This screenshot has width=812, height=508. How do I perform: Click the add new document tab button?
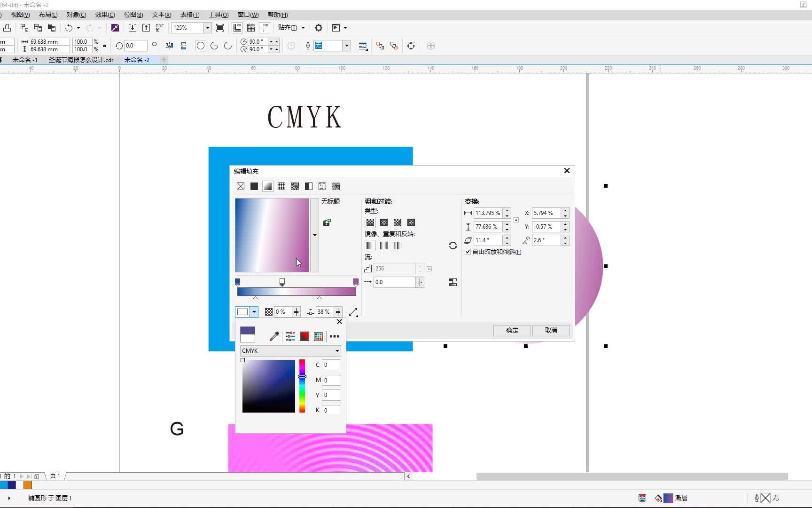tap(164, 60)
